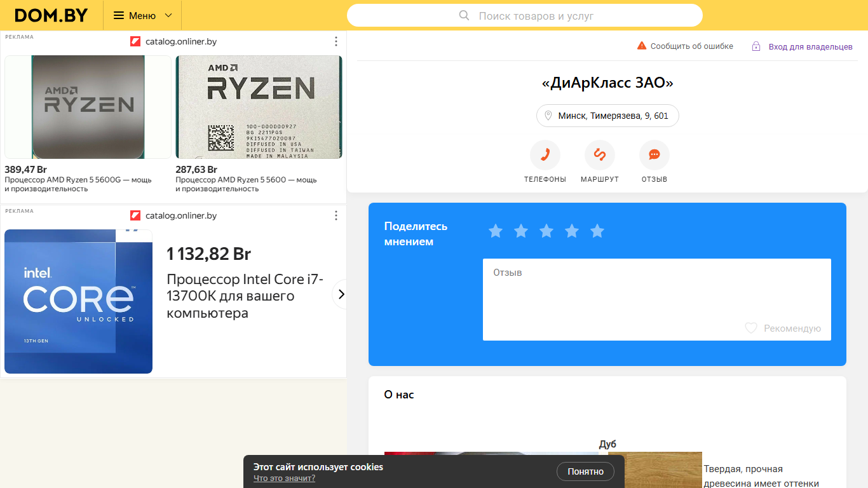The height and width of the screenshot is (488, 868).
Task: Open the Отзыв speech bubble icon
Action: 654,155
